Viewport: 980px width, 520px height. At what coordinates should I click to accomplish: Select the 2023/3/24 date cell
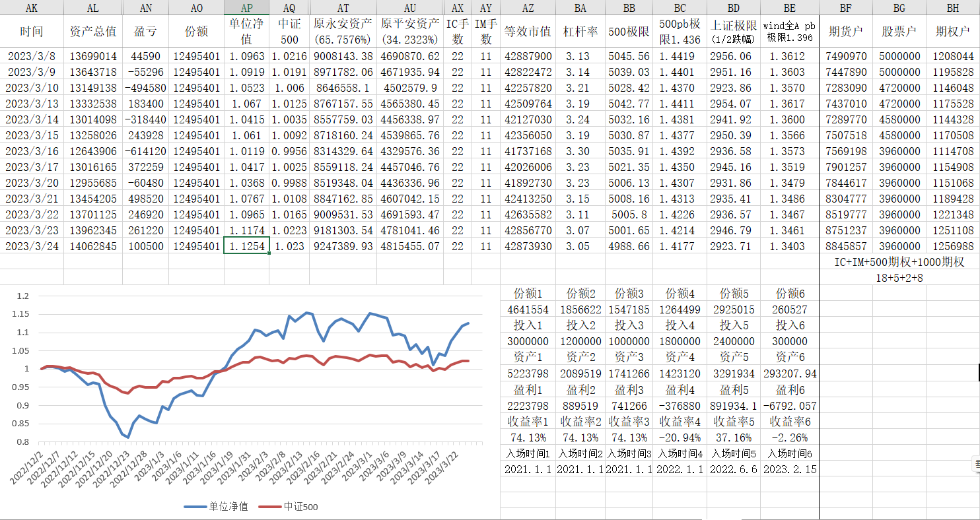[32, 246]
